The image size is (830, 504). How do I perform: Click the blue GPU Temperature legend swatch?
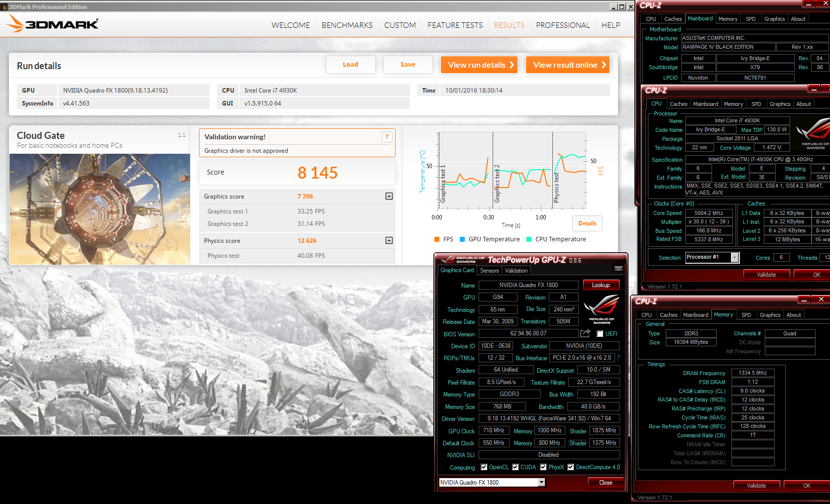[462, 239]
